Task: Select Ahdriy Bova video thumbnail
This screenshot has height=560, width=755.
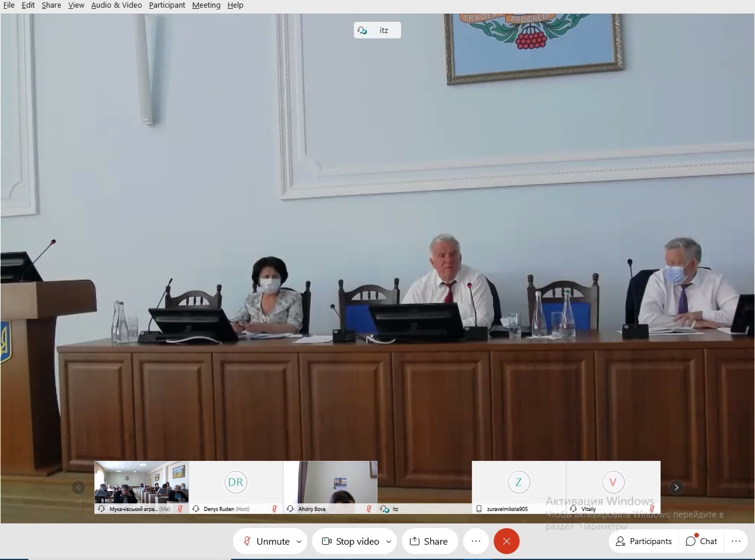Action: pos(330,487)
